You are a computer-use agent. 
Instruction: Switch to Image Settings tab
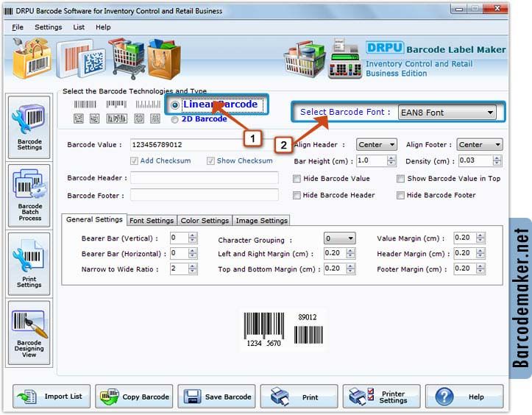pyautogui.click(x=262, y=221)
